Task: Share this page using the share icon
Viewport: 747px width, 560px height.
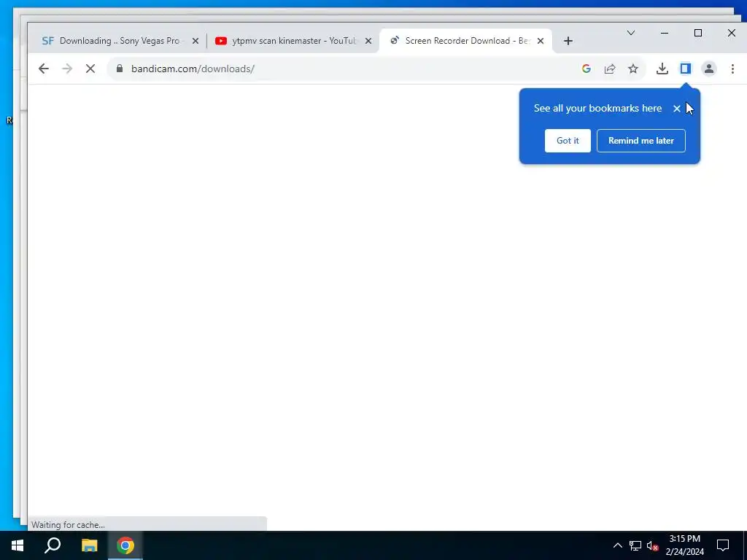Action: 610,69
